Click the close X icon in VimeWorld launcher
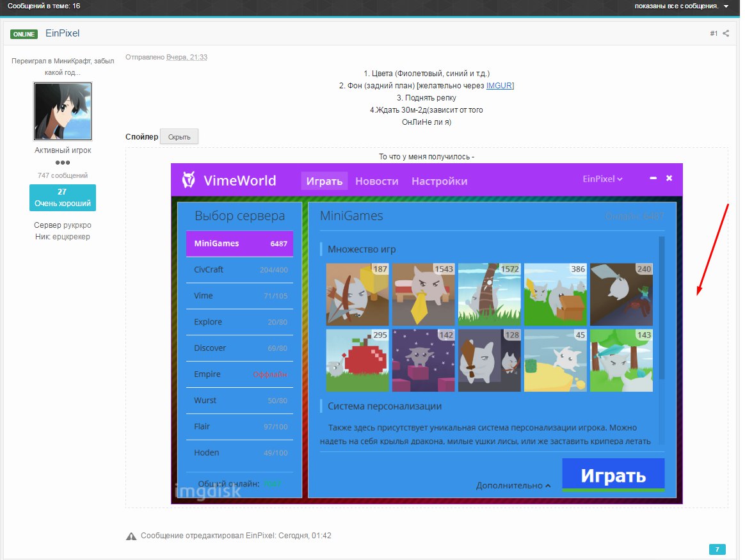This screenshot has width=745, height=560. (669, 178)
